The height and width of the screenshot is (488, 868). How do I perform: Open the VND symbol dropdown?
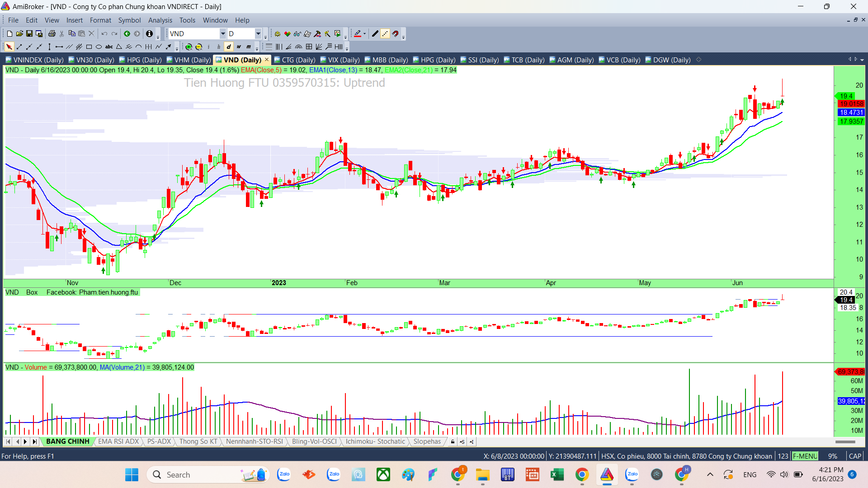coord(222,34)
